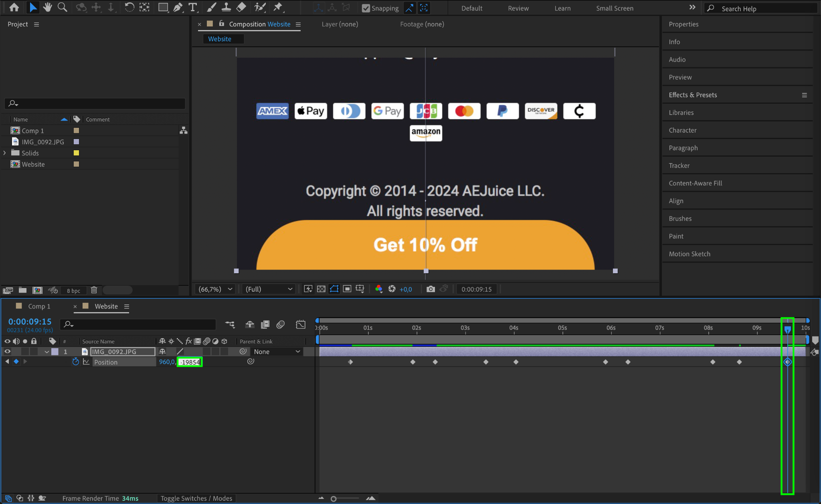Open the Effects & Presets panel
Screen dimensions: 821x504
point(692,95)
